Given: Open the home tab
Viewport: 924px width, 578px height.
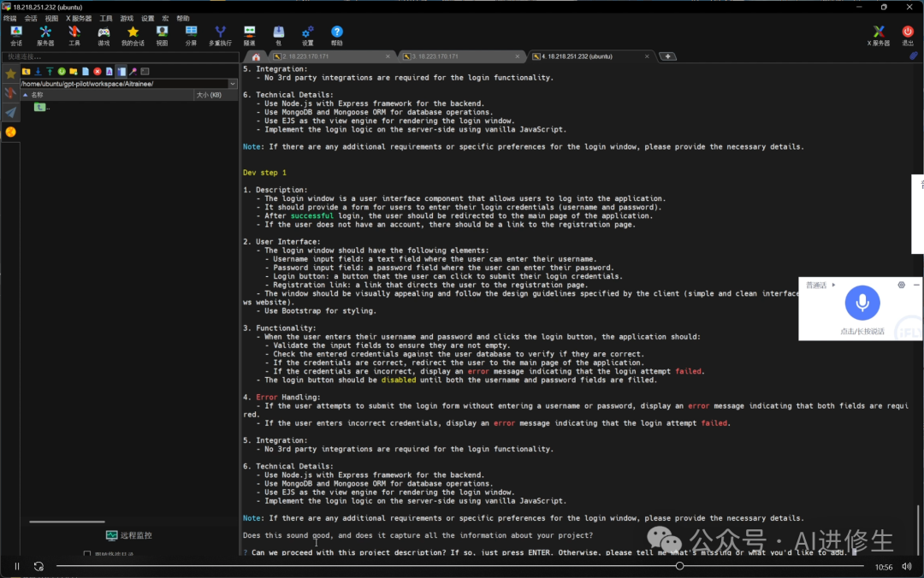Looking at the screenshot, I should click(x=256, y=56).
